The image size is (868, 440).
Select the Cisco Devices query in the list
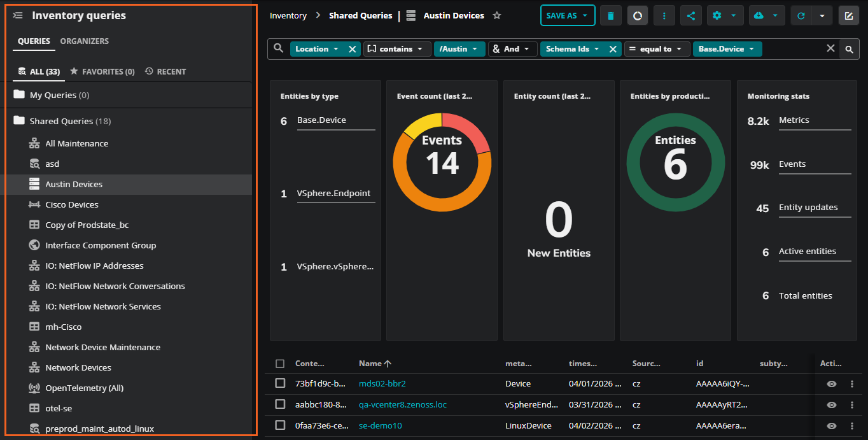(72, 205)
